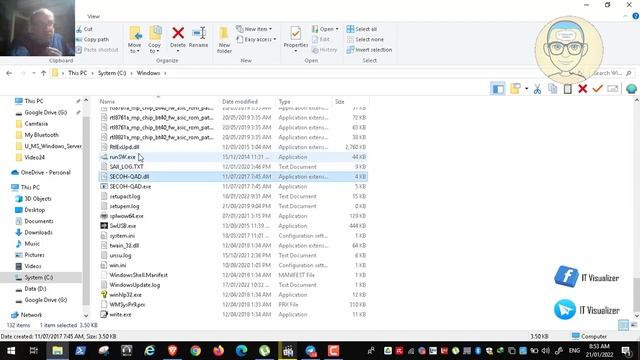Viewport: 640px width, 360px height.
Task: Click Invert selection in the ribbon
Action: pos(369,49)
